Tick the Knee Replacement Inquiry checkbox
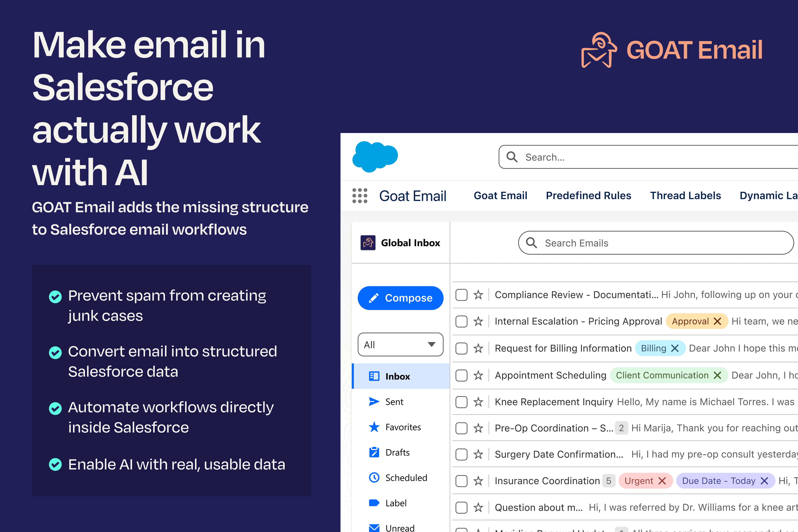This screenshot has width=798, height=532. [461, 402]
